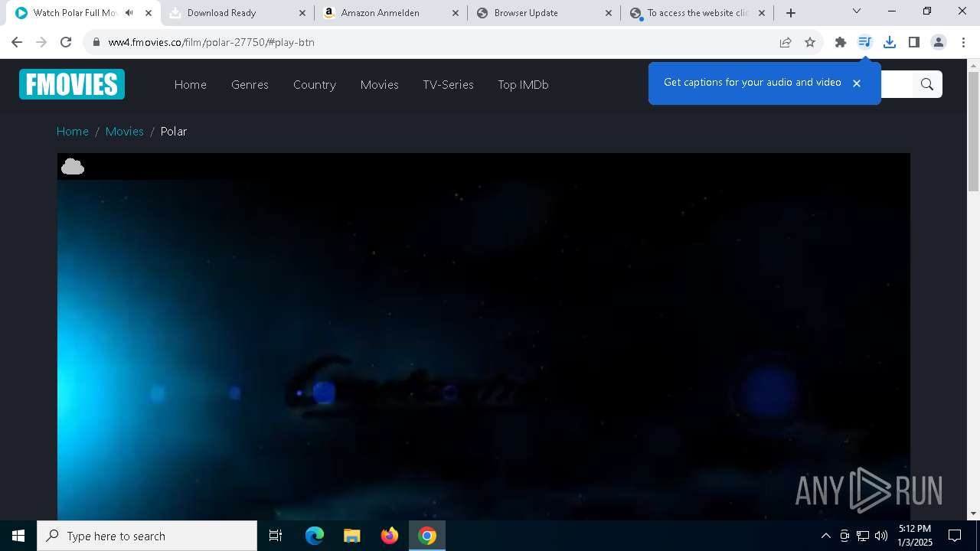
Task: Show hidden system tray icons
Action: 825,536
